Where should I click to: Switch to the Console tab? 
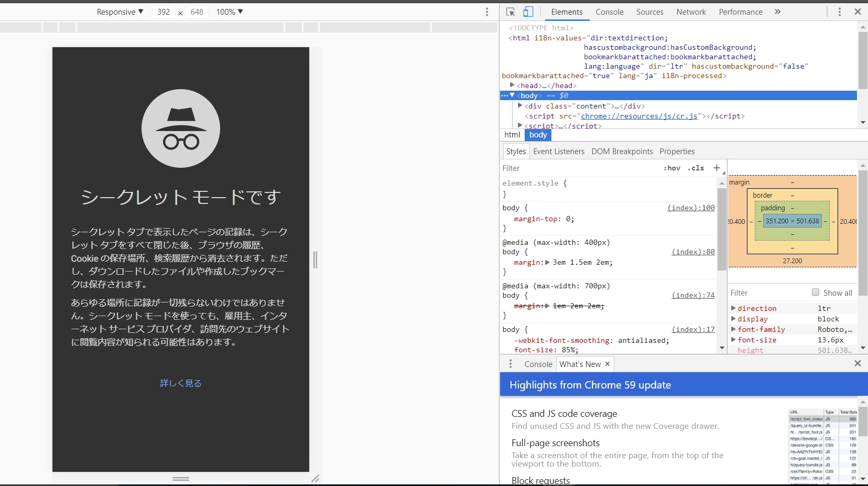point(610,12)
